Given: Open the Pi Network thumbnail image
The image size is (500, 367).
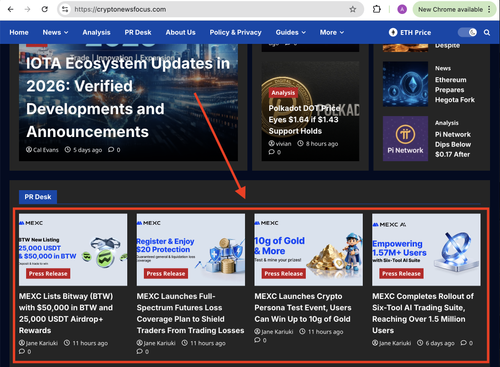Looking at the screenshot, I should tap(405, 138).
